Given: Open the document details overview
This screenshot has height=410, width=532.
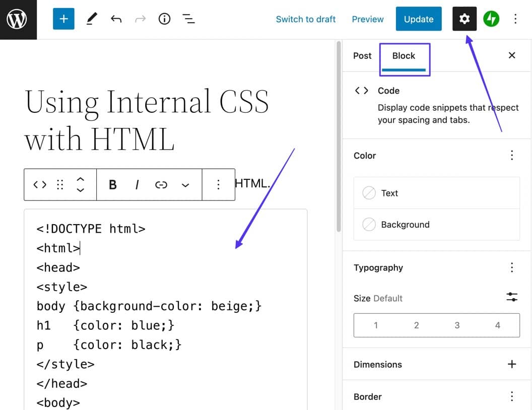Looking at the screenshot, I should point(164,19).
